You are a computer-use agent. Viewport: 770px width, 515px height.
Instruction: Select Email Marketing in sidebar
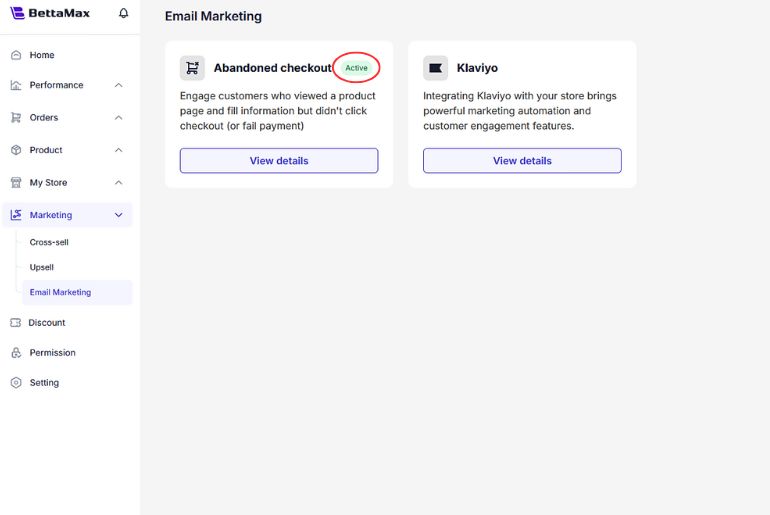60,292
